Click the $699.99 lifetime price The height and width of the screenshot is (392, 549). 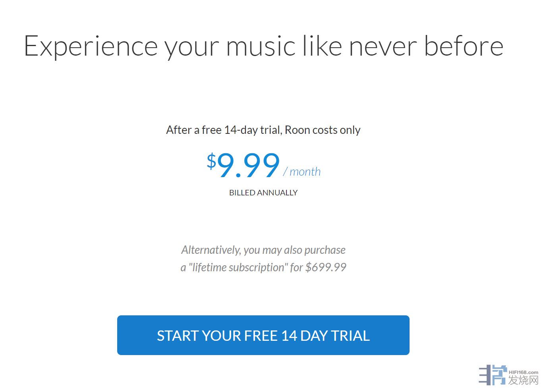(x=326, y=267)
